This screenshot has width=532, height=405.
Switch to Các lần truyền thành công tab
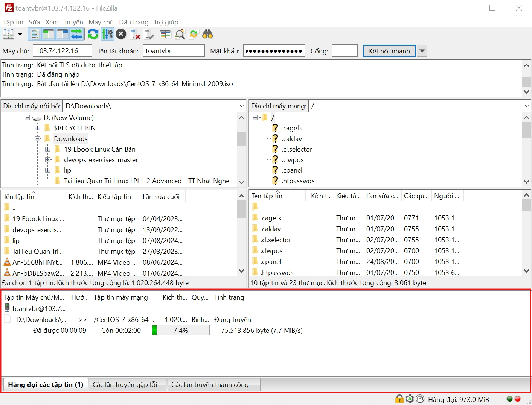click(x=213, y=385)
